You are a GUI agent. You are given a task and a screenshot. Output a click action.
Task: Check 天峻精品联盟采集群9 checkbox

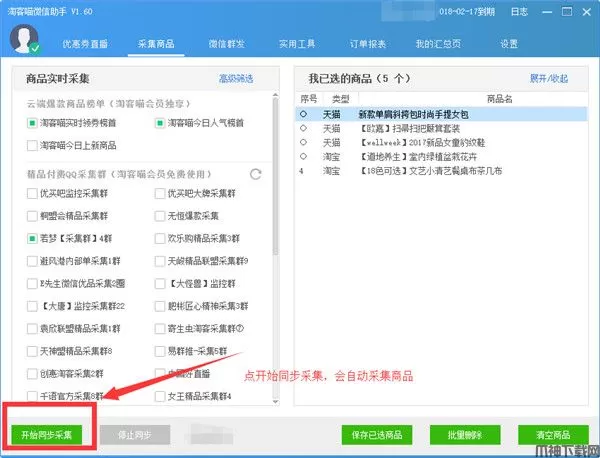[x=160, y=261]
